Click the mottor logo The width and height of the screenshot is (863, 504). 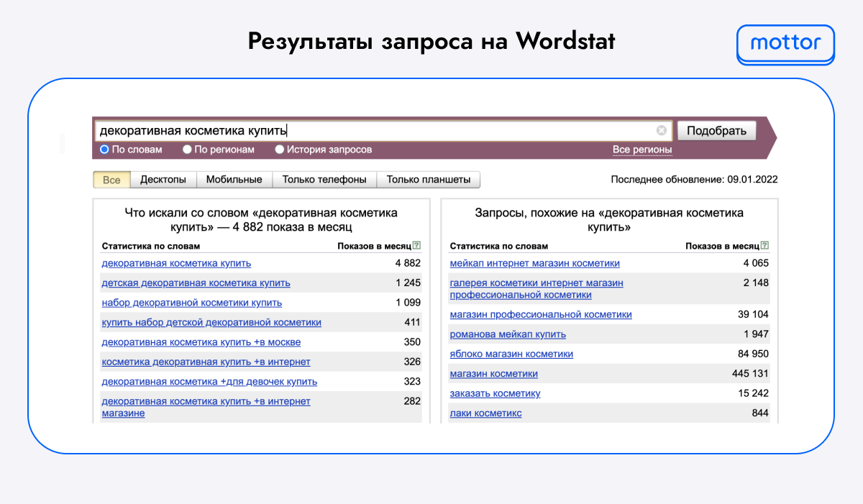pyautogui.click(x=785, y=44)
